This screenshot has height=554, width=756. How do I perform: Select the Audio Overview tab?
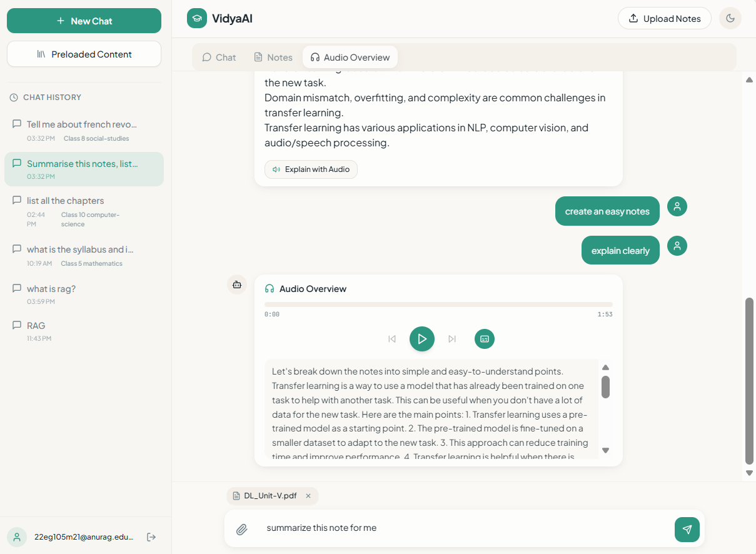tap(350, 57)
